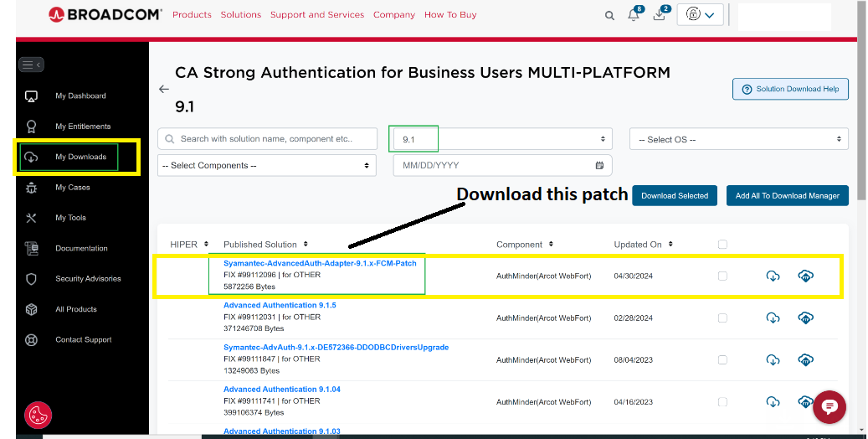Collapse the left sidebar menu toggle
This screenshot has height=439, width=868.
pos(31,65)
